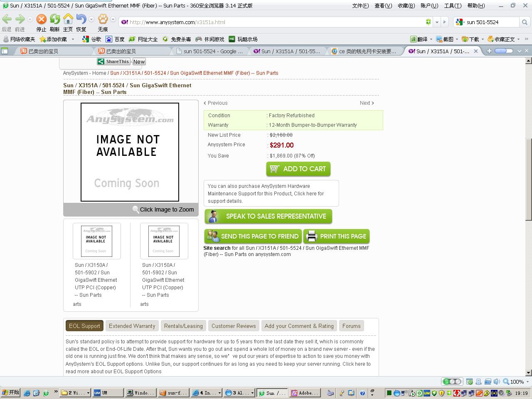Open the 休闲游戏 bookmark
532x399 pixels.
[210, 39]
